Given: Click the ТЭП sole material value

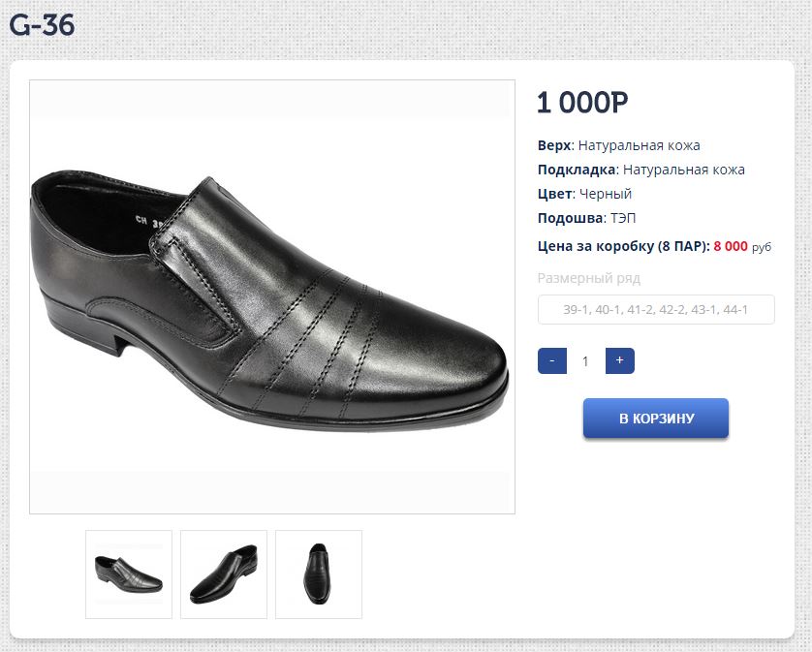Looking at the screenshot, I should (x=623, y=218).
